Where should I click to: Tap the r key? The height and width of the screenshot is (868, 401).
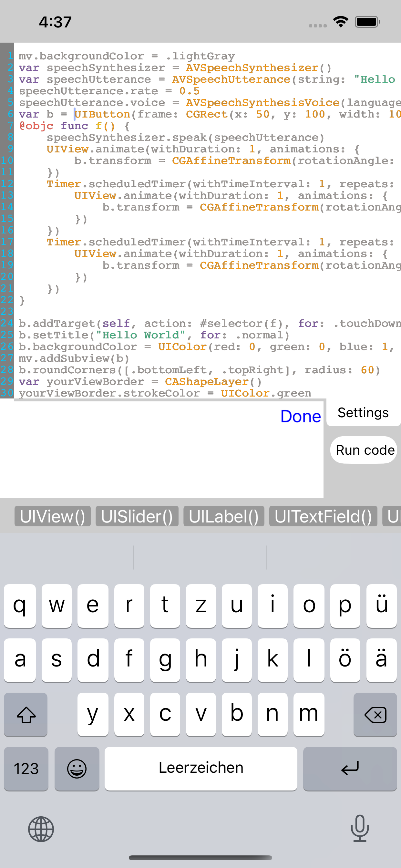[x=129, y=606]
